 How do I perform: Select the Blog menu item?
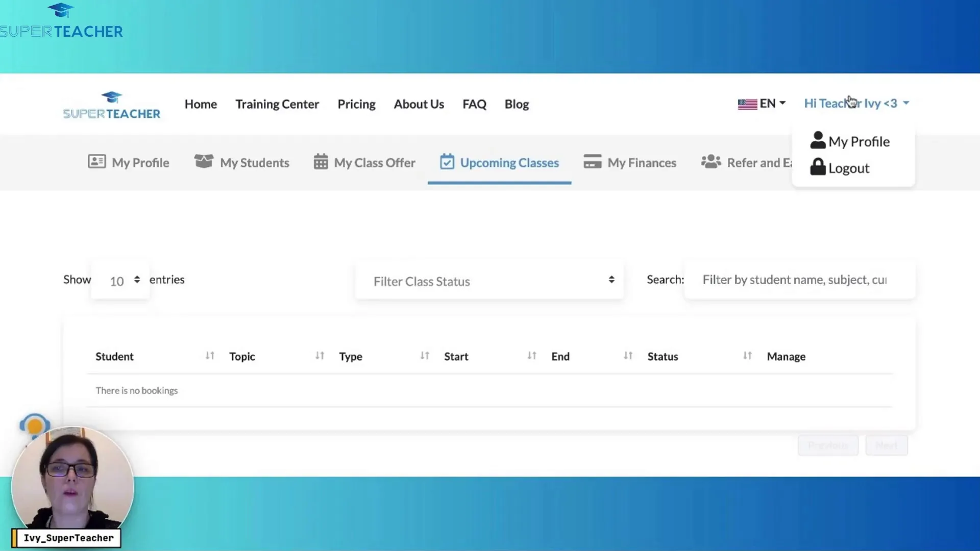[516, 104]
